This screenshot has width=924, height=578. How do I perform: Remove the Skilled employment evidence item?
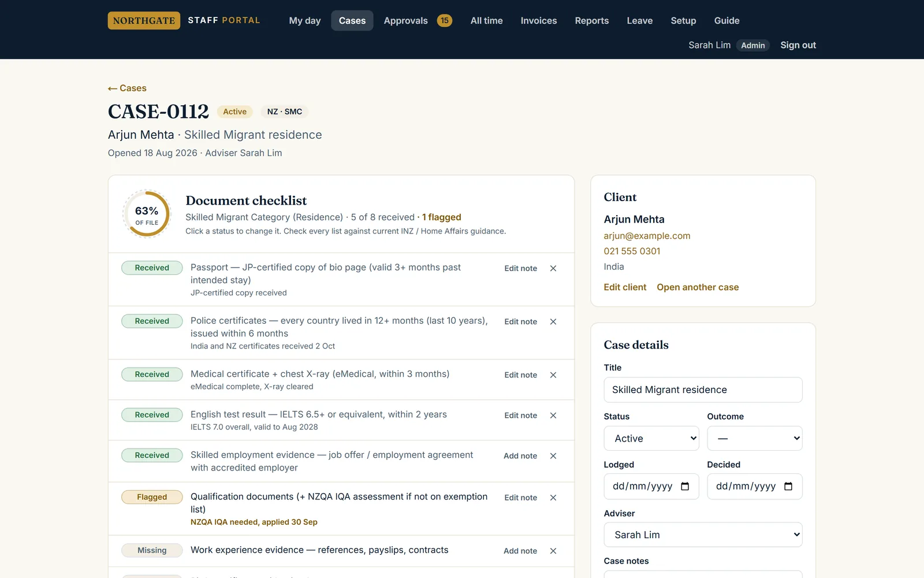pos(553,455)
